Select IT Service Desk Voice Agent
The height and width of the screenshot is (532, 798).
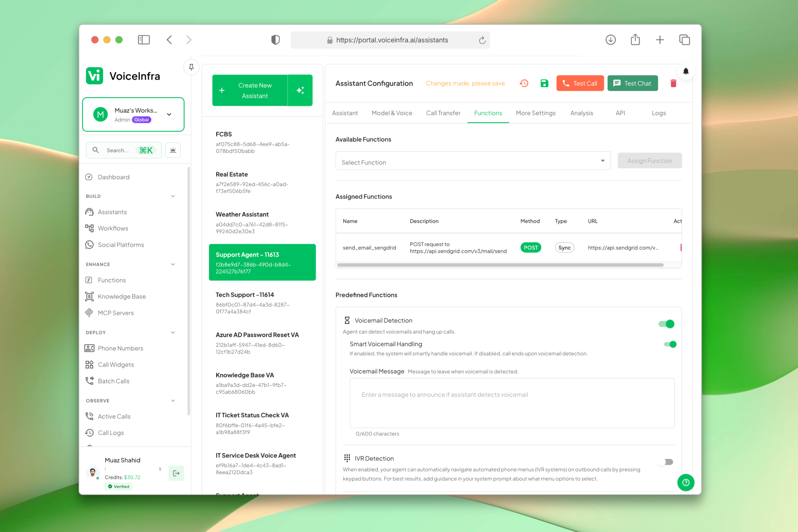coord(262,463)
